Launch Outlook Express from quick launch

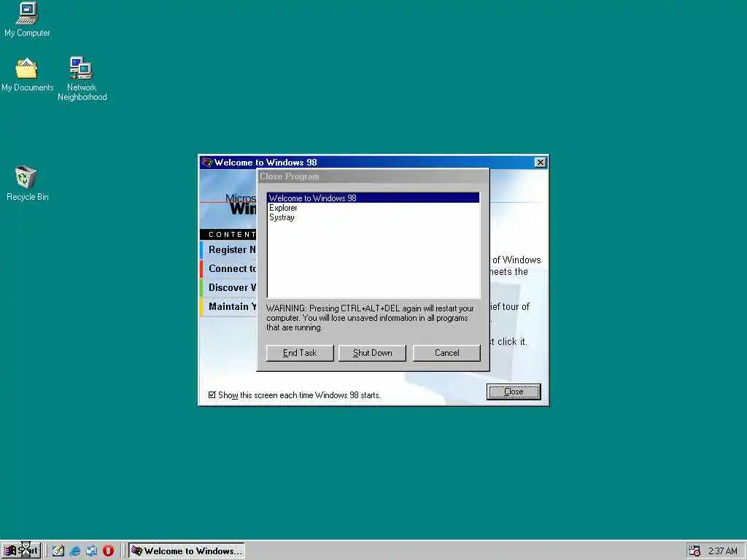pyautogui.click(x=91, y=551)
